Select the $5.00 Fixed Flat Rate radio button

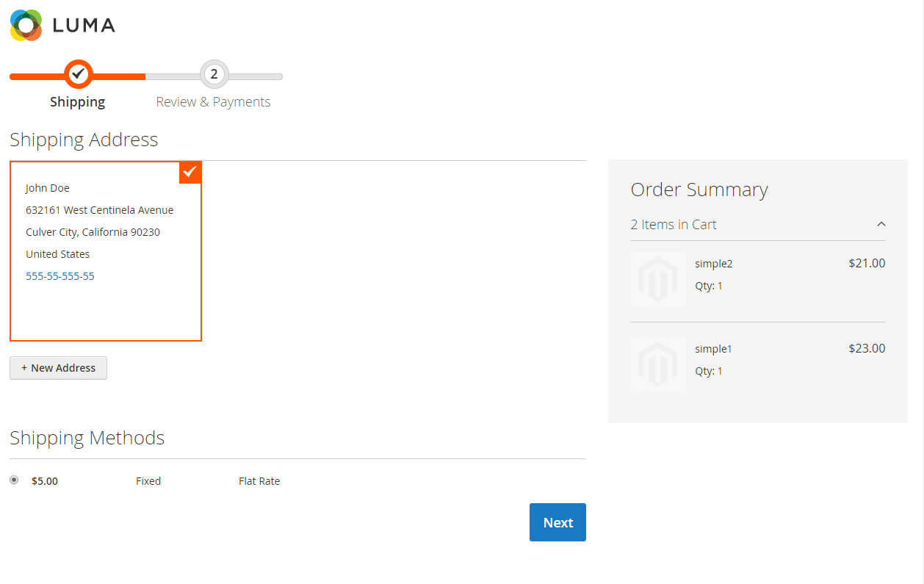(13, 480)
